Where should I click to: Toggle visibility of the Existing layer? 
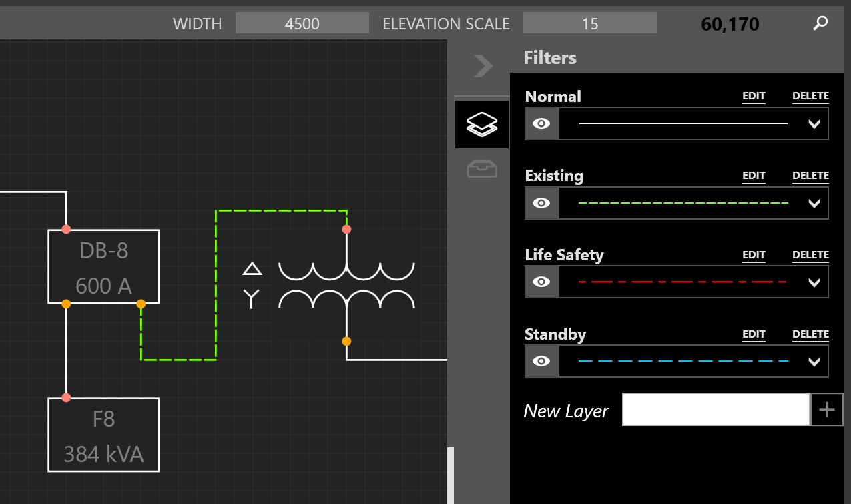(x=541, y=202)
